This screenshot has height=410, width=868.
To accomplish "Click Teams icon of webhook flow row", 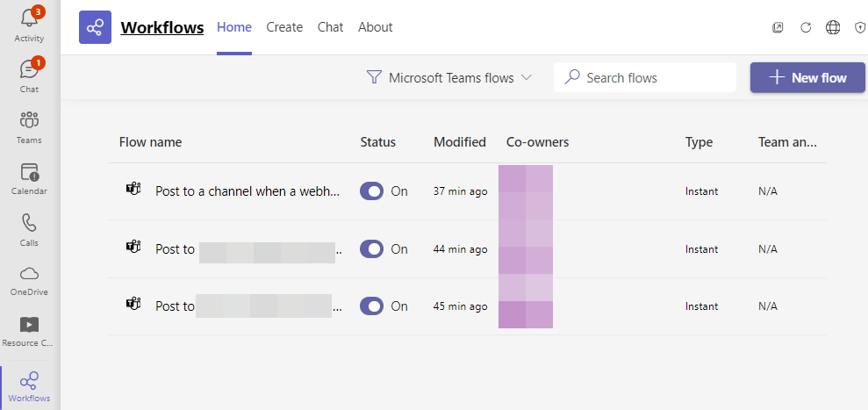I will [133, 190].
